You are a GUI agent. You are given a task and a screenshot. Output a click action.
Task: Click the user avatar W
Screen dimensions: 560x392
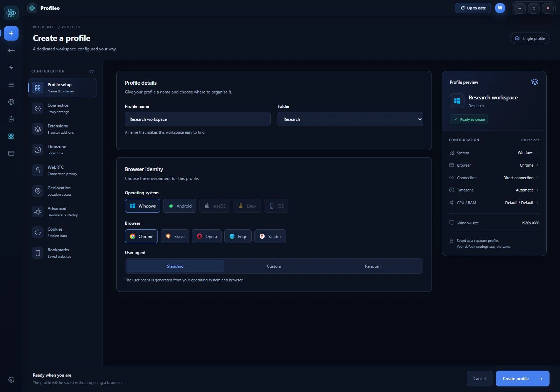coord(500,8)
